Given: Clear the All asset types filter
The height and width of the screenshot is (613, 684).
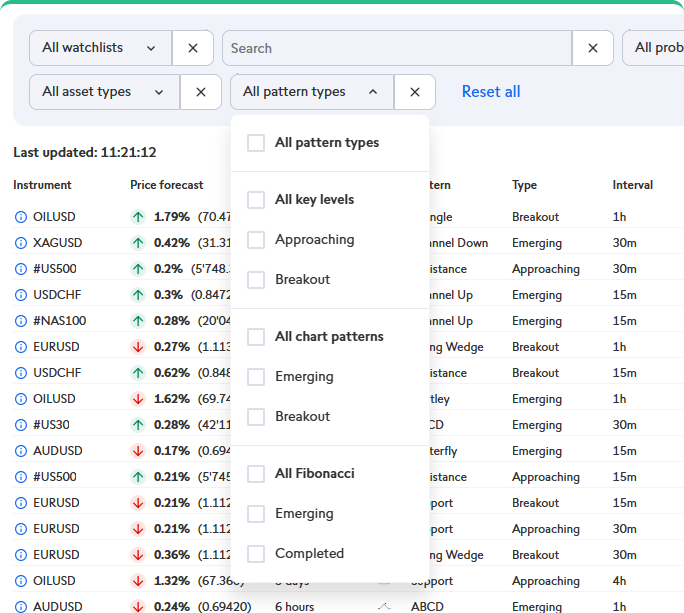Looking at the screenshot, I should coord(201,92).
